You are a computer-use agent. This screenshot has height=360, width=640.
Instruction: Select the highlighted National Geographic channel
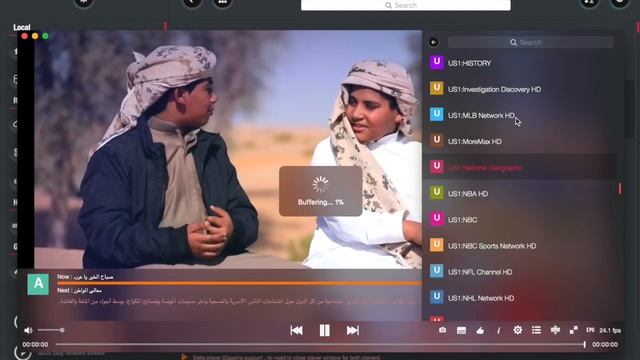click(519, 167)
